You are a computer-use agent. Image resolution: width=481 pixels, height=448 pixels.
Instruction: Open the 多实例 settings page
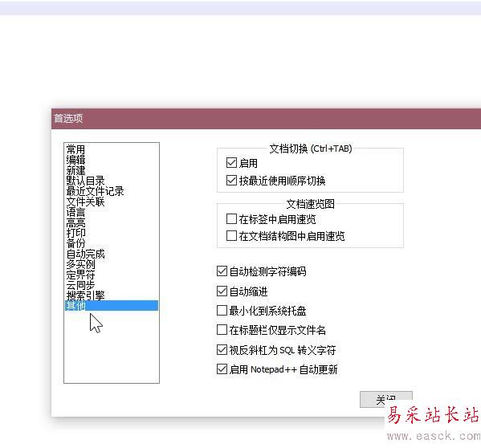point(112,263)
